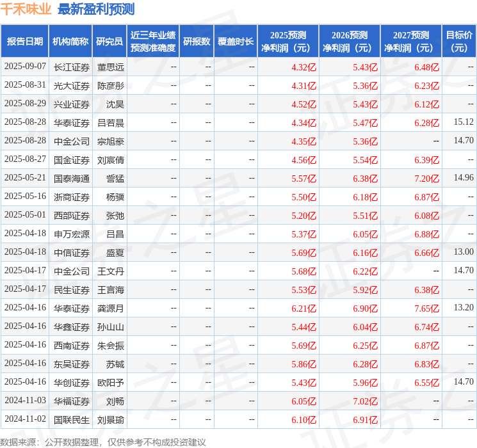
Task: Click target price 13.20
Action: 464,307
